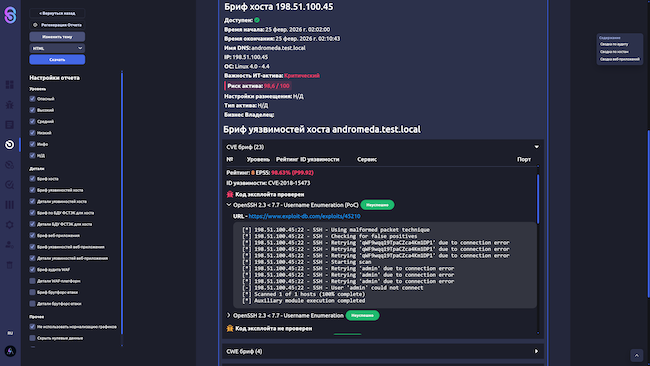Toggle the 'Инфо' level checkbox
Screen dimensions: 650x366
[x=32, y=144]
